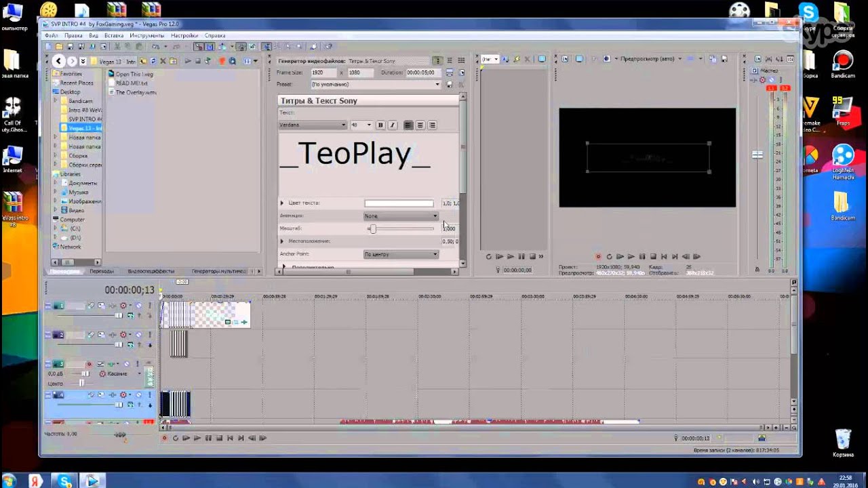This screenshot has width=868, height=488.
Task: Play the trimmer window clip
Action: coord(510,257)
